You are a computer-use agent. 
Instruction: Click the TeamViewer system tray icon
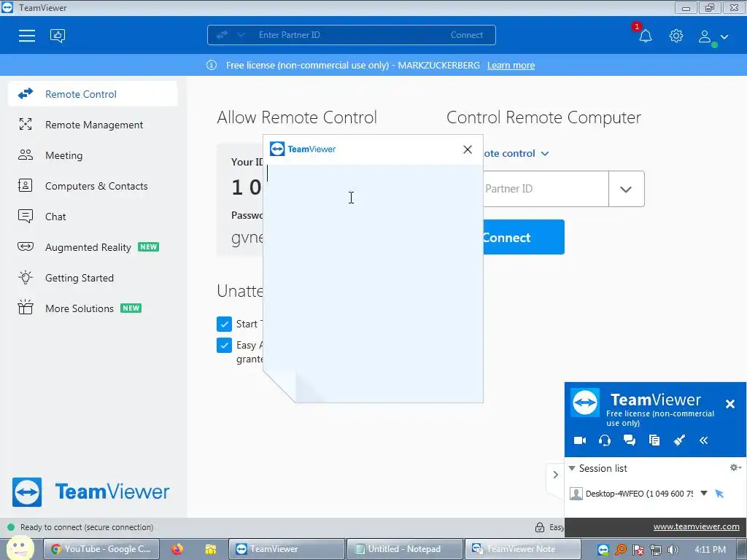point(603,550)
